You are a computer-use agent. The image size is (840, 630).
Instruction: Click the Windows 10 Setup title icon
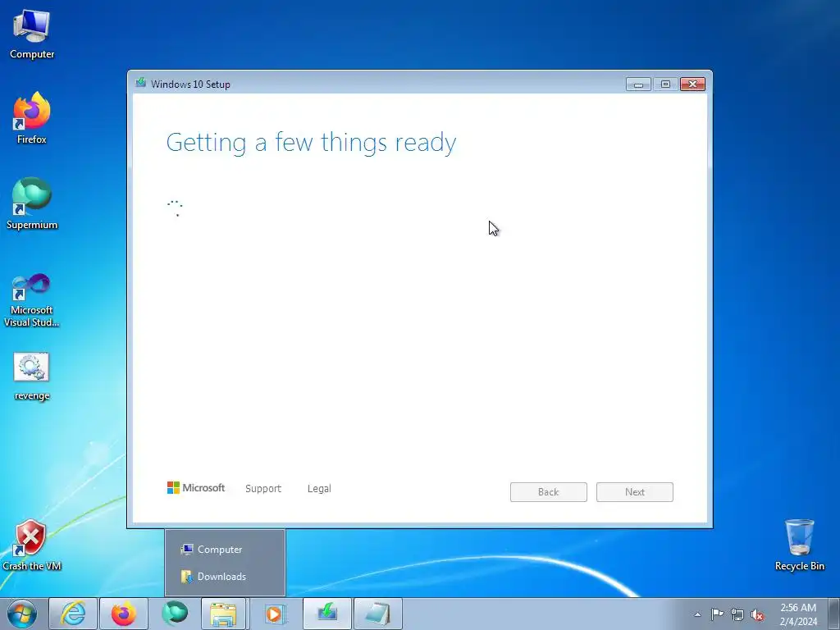click(x=141, y=83)
